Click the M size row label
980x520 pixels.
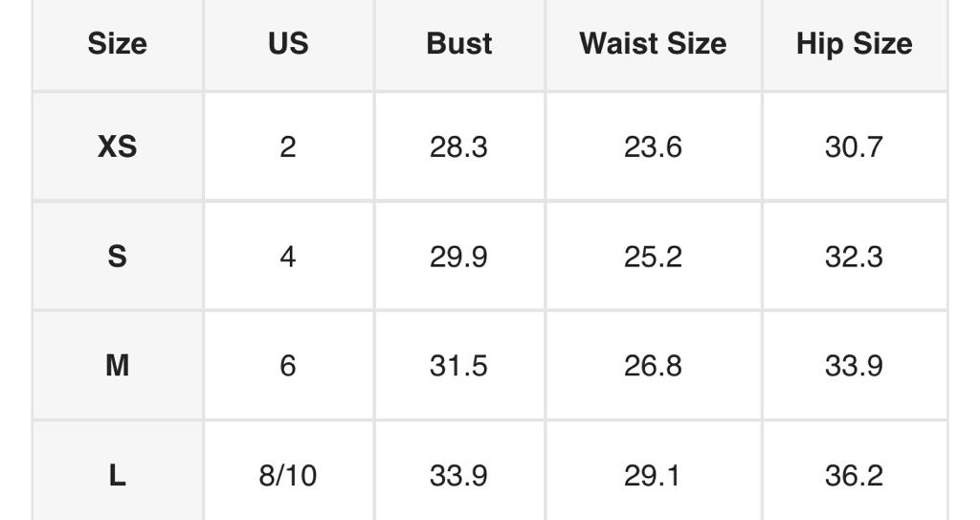117,366
